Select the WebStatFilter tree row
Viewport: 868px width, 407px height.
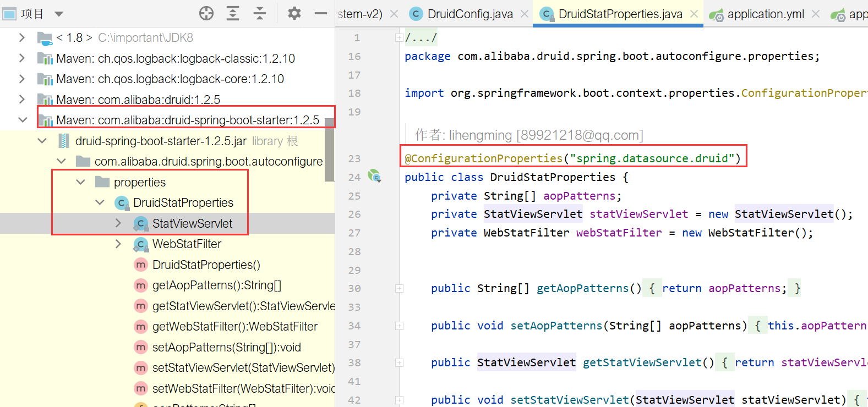point(167,244)
